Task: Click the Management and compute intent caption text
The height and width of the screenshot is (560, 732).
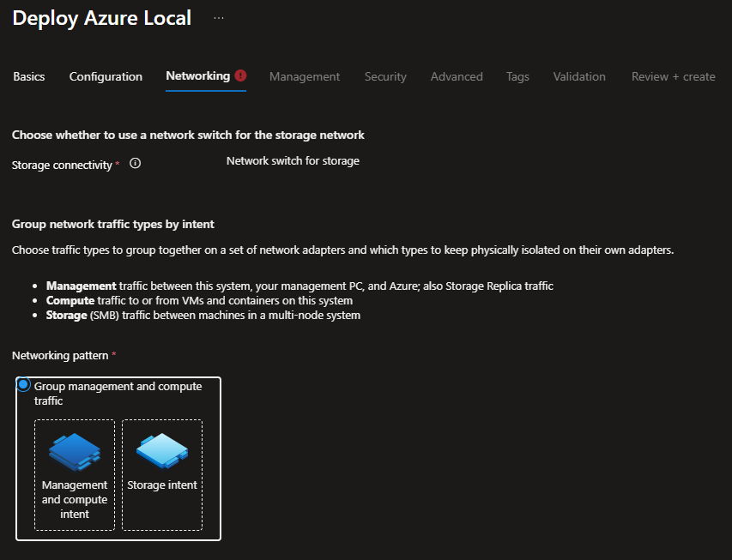Action: (75, 499)
